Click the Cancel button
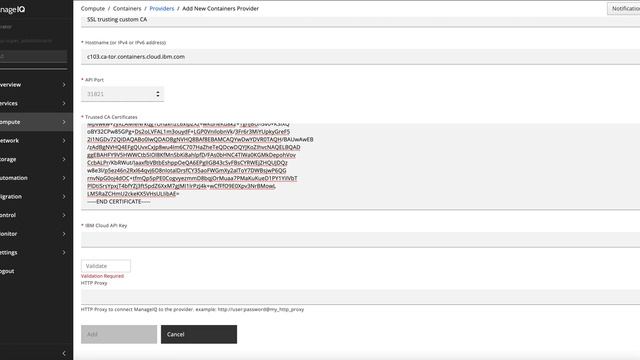Viewport: 640px width, 360px height. 199,334
